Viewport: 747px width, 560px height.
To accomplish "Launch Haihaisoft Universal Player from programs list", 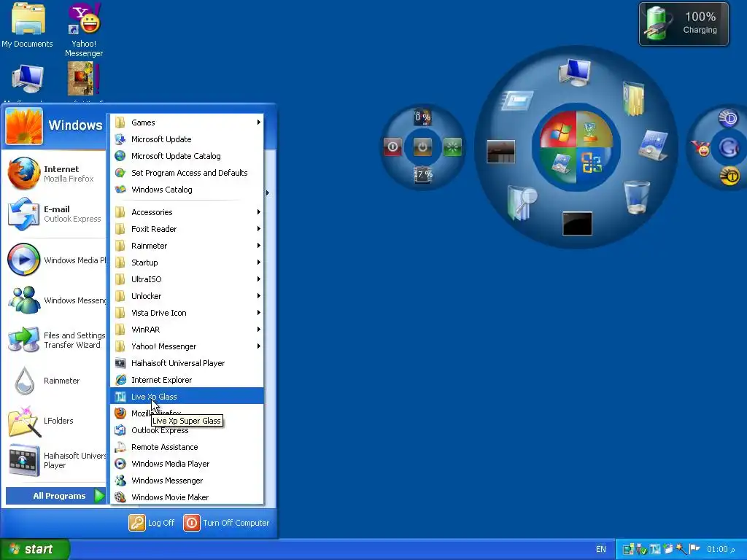I will 187,363.
